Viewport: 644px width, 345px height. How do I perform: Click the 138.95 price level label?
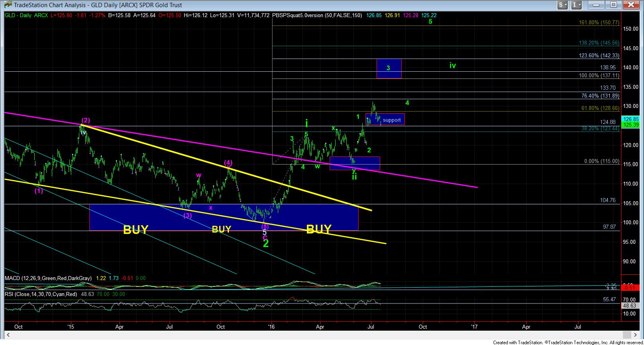pyautogui.click(x=608, y=68)
